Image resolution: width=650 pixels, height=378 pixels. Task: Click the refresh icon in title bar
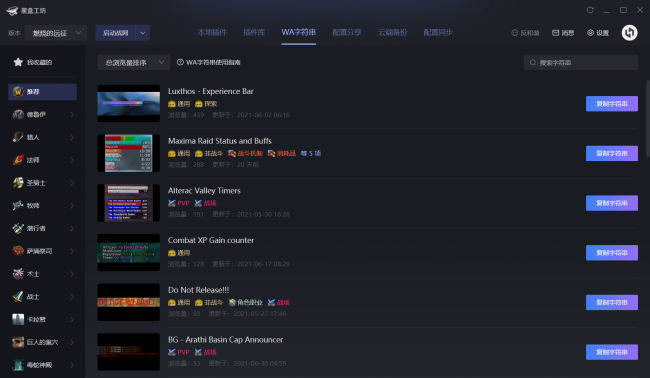[x=590, y=10]
